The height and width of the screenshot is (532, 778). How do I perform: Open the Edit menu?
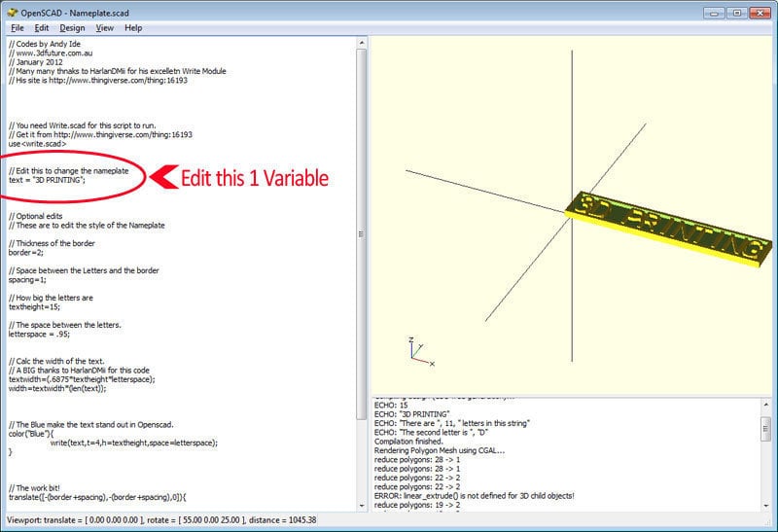(x=42, y=28)
